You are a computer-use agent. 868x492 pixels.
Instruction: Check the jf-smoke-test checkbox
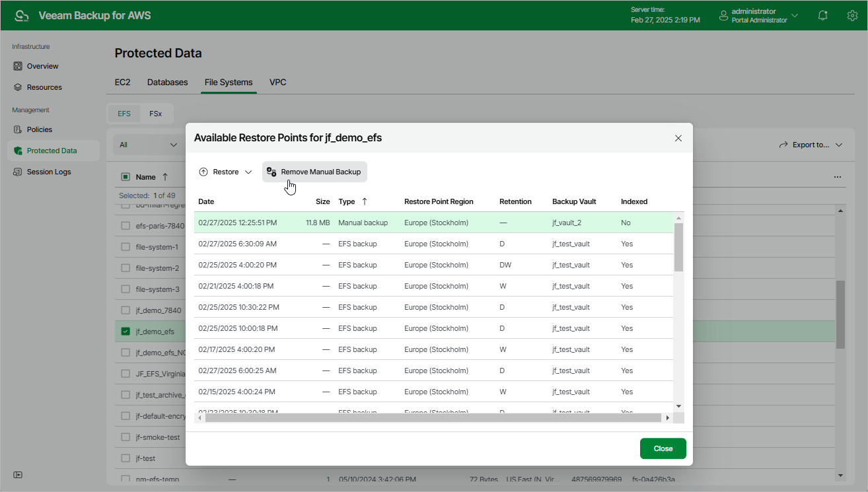click(126, 437)
